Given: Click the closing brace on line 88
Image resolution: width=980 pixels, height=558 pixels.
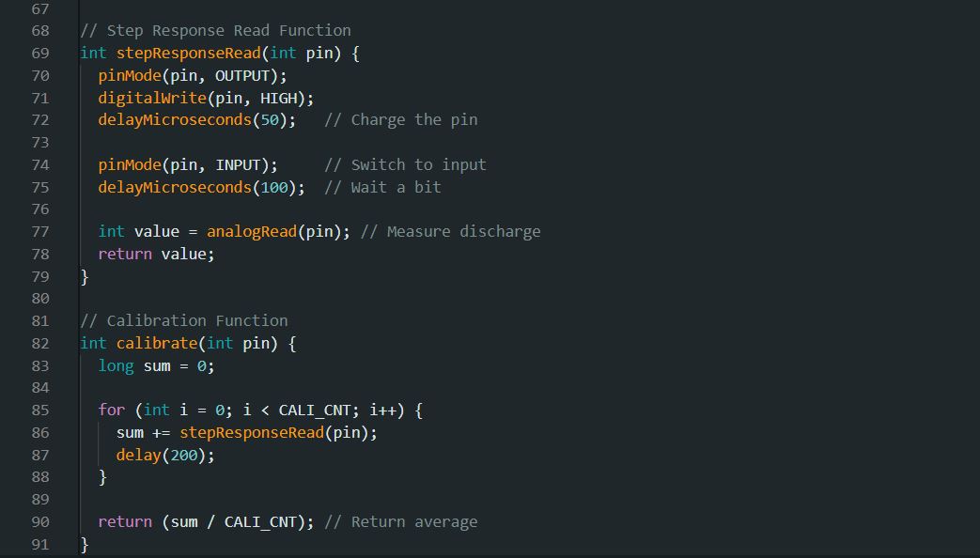Looking at the screenshot, I should (x=102, y=477).
